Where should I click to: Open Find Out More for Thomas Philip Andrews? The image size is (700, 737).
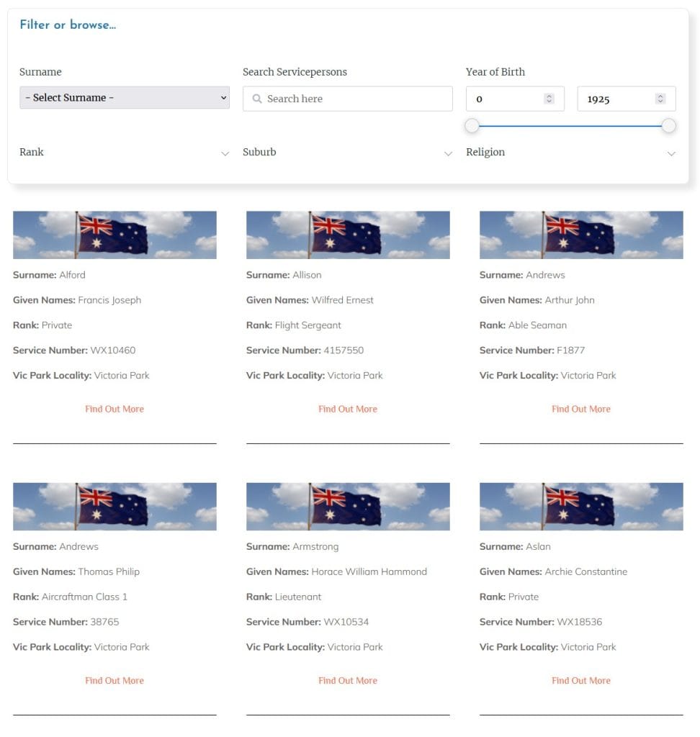tap(115, 681)
